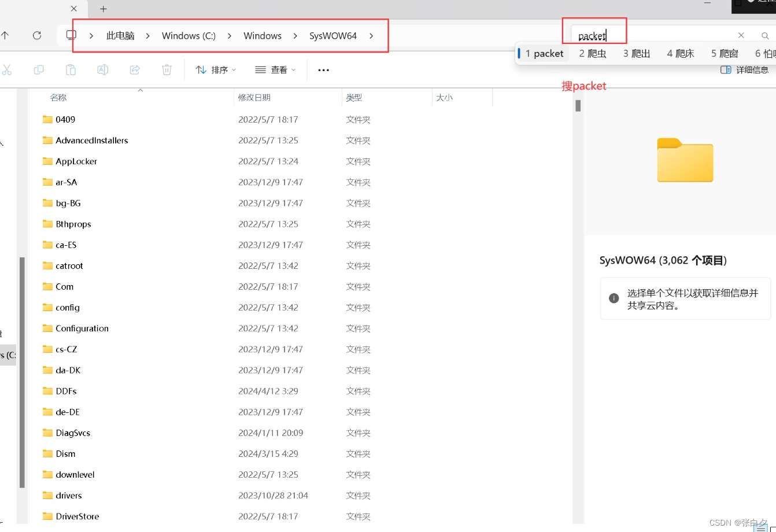Select IME candidate 3 爬出

[637, 54]
